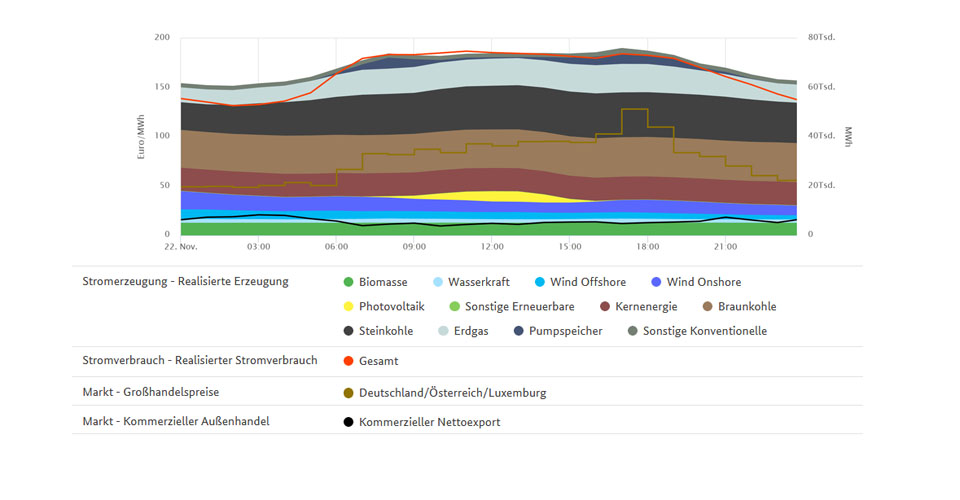Click the yellow Photovoltaik area in chart

[490, 196]
